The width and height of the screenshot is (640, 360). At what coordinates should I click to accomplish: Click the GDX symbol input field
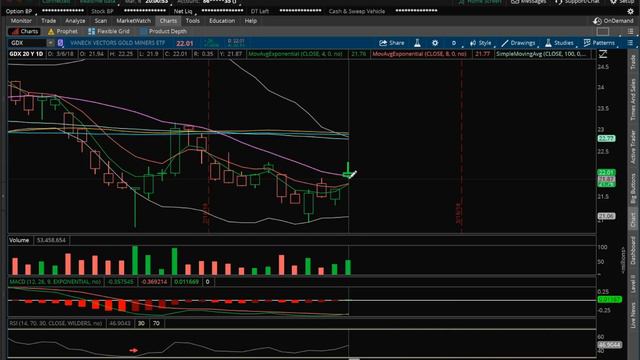[27, 43]
